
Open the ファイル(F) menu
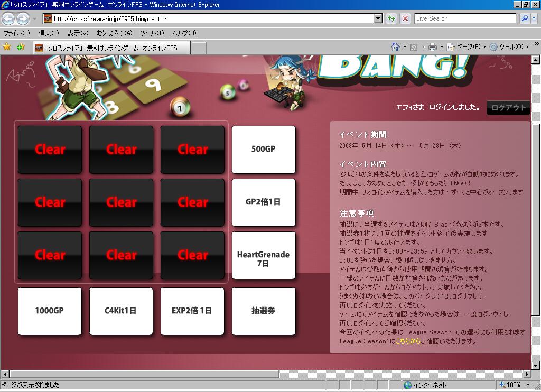pos(16,33)
